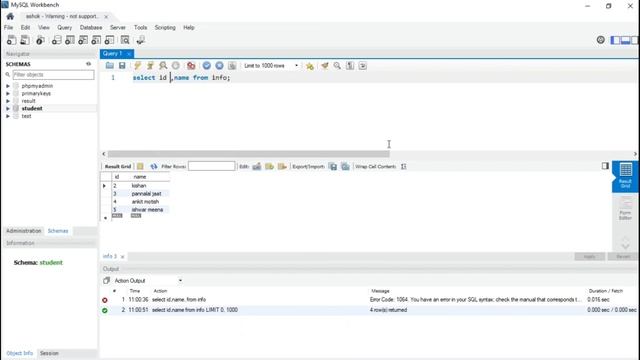This screenshot has width=640, height=360.
Task: Click the Filter Rows input field
Action: coord(211,166)
